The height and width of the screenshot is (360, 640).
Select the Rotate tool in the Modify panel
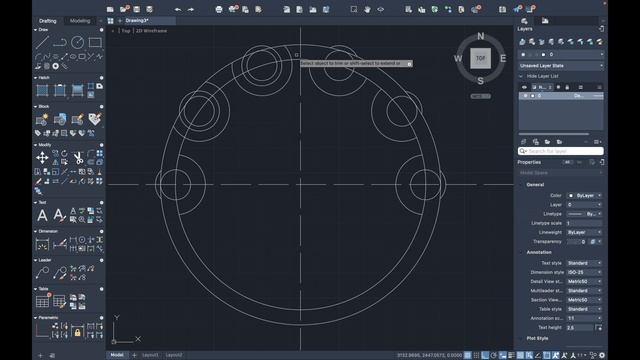pyautogui.click(x=64, y=153)
